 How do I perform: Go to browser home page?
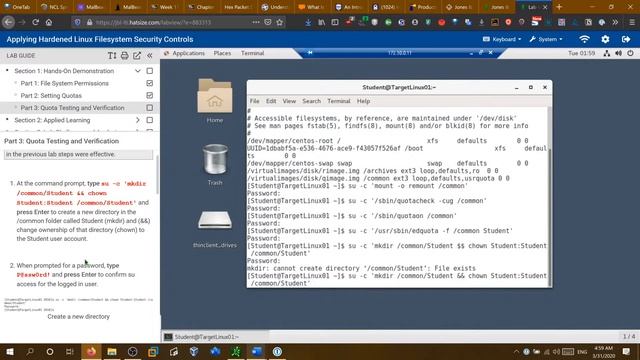click(x=49, y=22)
